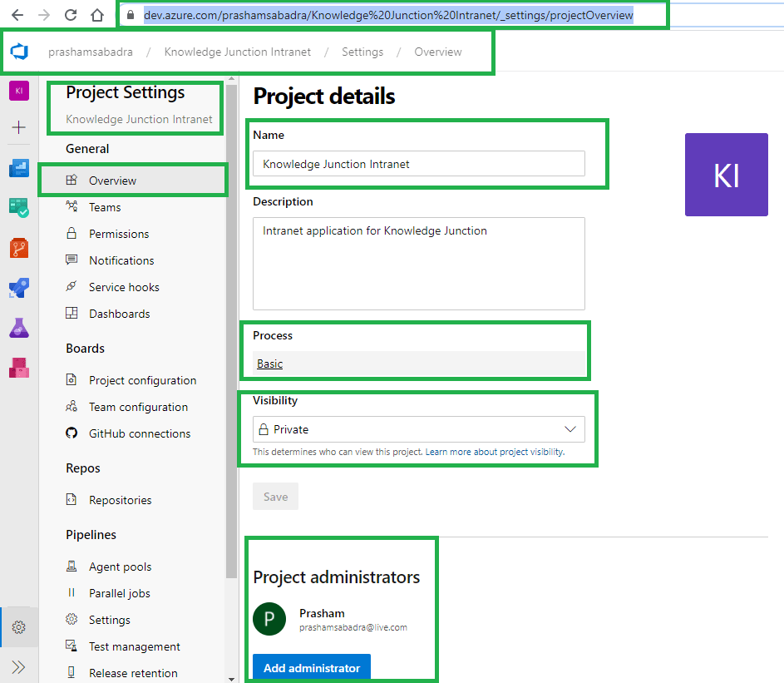Click the Description text area

click(418, 264)
